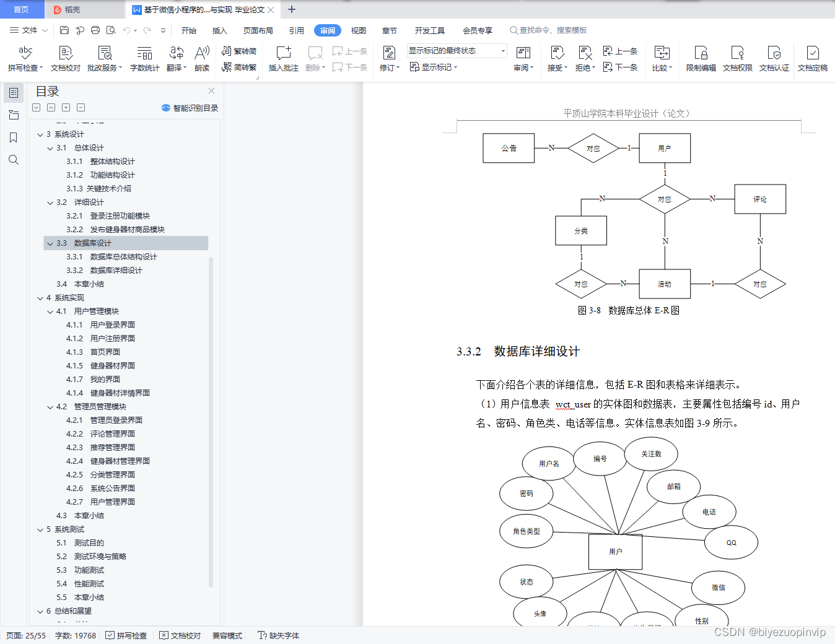Click 兼容模式 in the status bar
Image resolution: width=835 pixels, height=644 pixels.
click(x=227, y=635)
